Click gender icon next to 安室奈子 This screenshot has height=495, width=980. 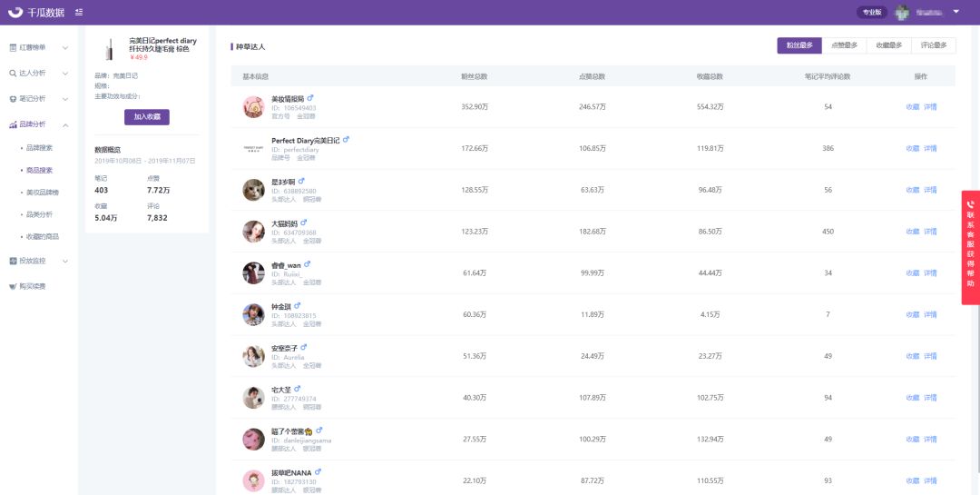304,347
